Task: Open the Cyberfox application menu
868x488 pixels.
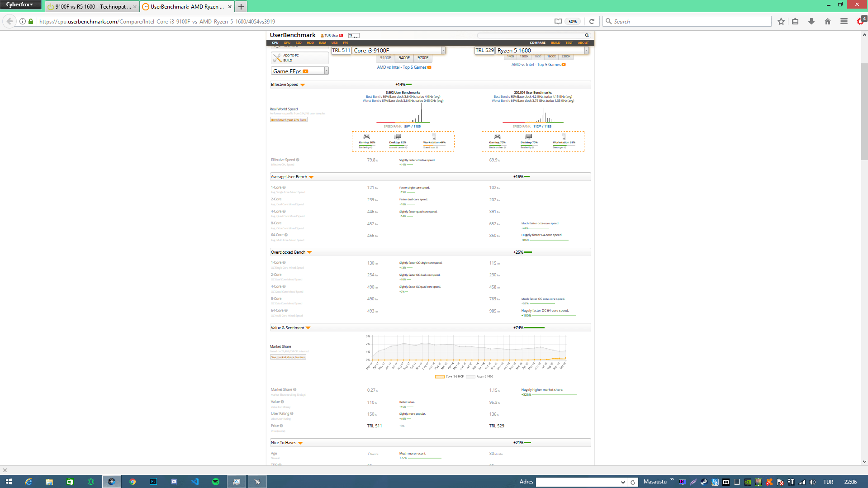Action: [20, 5]
